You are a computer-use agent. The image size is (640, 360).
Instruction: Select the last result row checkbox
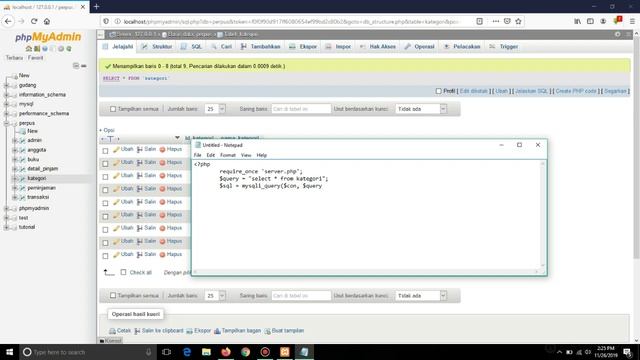click(105, 256)
